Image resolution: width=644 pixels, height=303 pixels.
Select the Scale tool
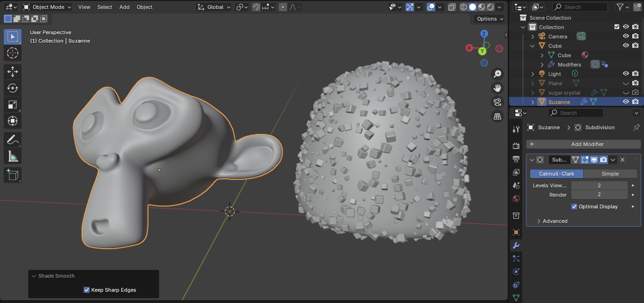coord(13,104)
